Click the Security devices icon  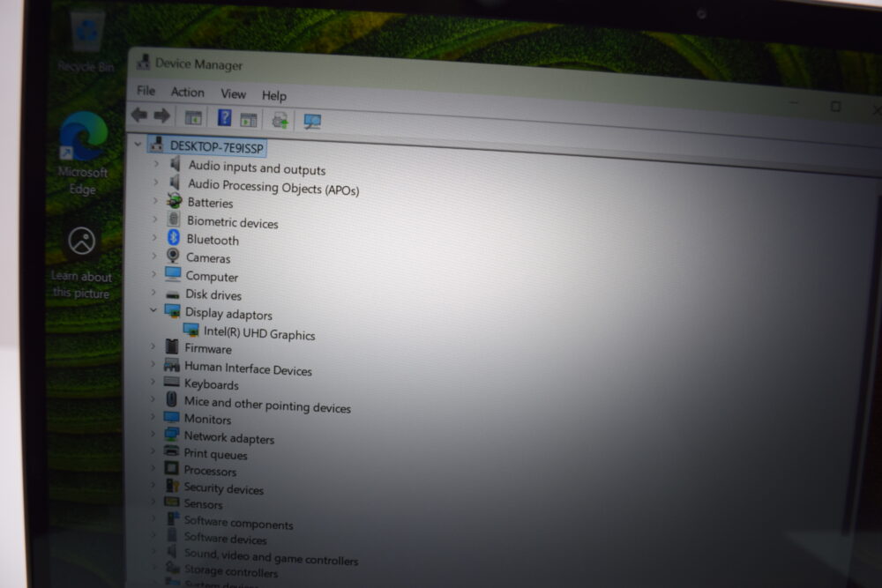tap(172, 485)
